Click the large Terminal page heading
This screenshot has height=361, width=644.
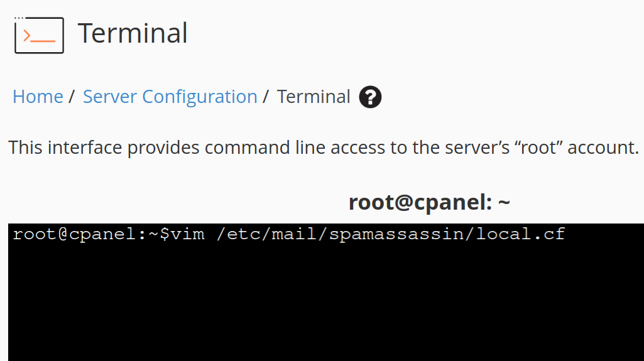tap(133, 33)
